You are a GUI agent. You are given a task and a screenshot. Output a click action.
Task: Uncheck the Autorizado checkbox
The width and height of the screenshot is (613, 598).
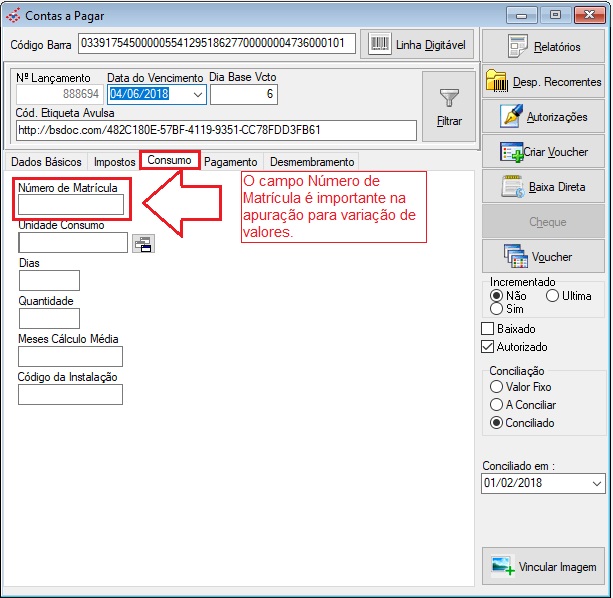point(488,347)
